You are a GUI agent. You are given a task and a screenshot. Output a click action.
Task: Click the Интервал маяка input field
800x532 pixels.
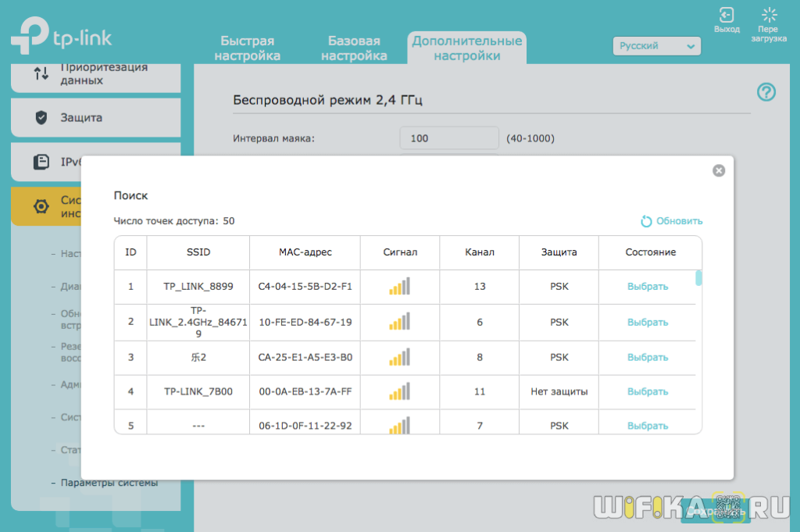click(448, 138)
